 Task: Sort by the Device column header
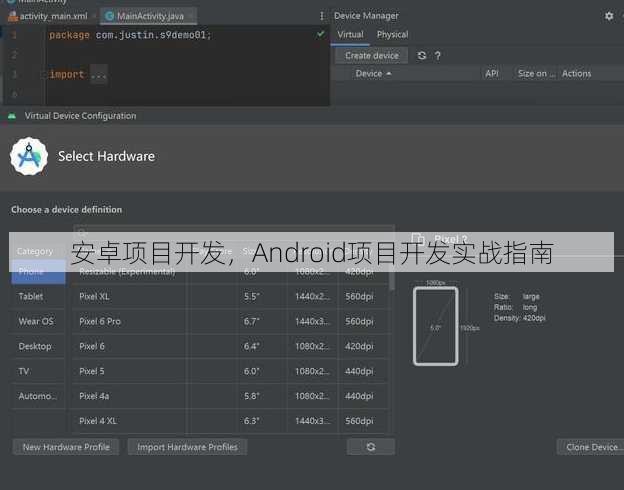point(373,74)
